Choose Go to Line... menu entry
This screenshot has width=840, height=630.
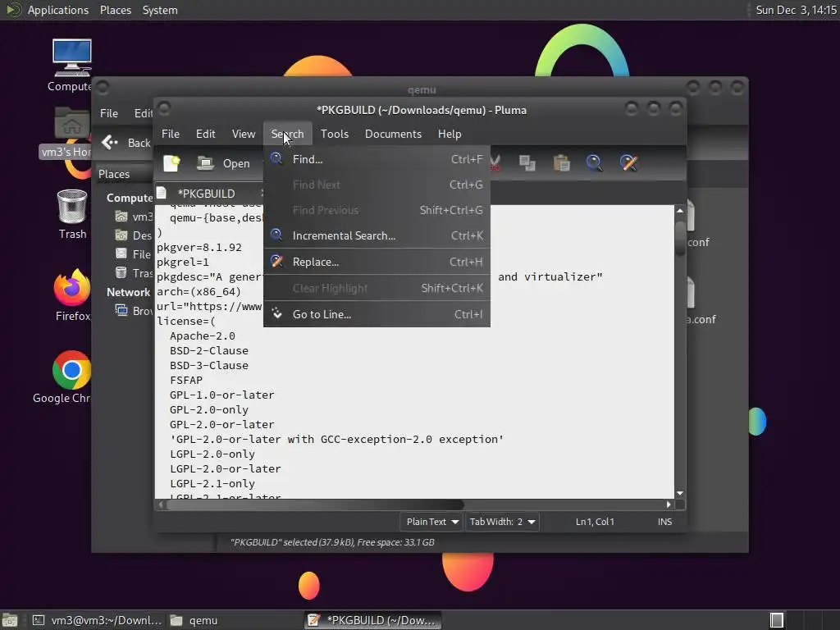[x=377, y=314]
